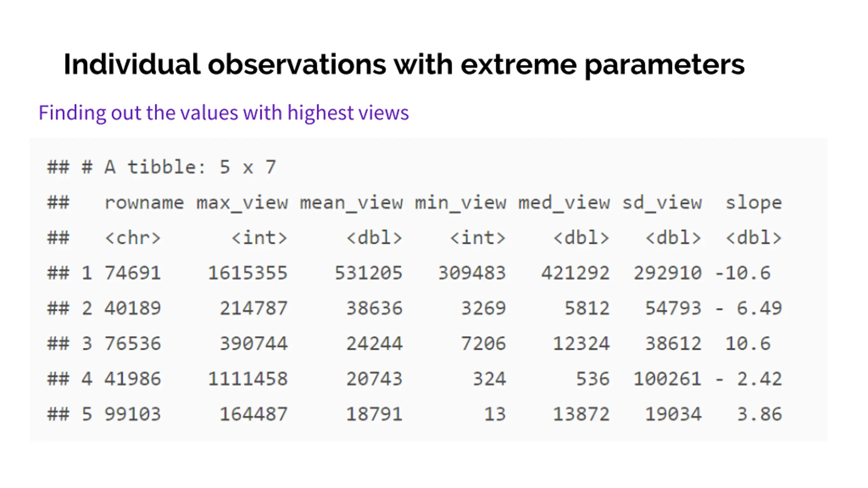Click the <chr> type label
This screenshot has height=488, width=868.
click(x=133, y=238)
